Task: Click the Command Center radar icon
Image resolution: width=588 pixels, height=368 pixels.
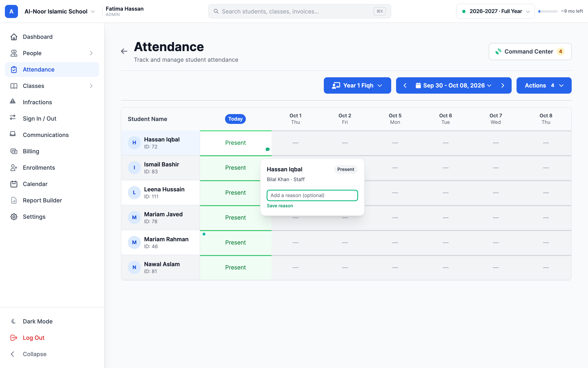Action: point(498,51)
